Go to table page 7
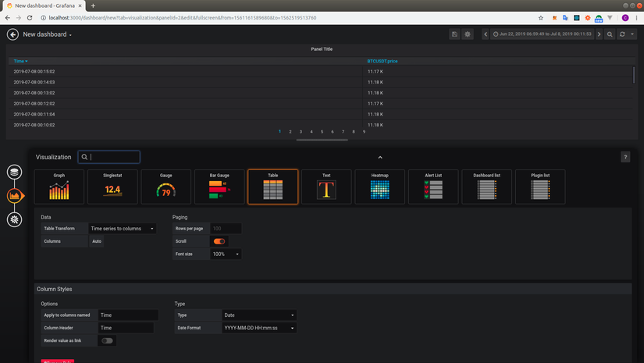 343,132
